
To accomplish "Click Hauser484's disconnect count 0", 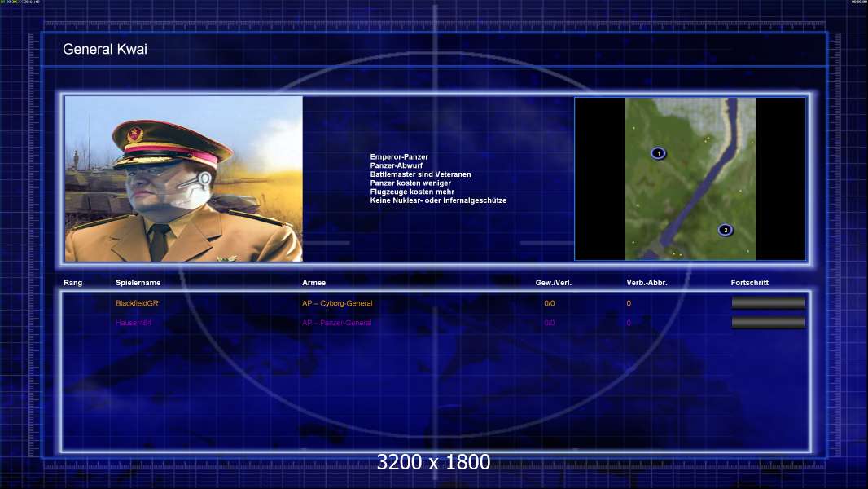I will pos(629,323).
